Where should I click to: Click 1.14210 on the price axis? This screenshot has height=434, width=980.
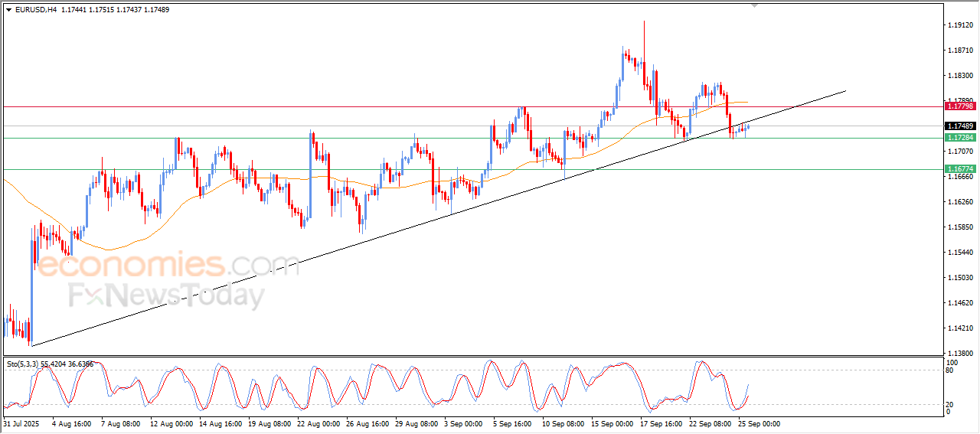[x=960, y=328]
